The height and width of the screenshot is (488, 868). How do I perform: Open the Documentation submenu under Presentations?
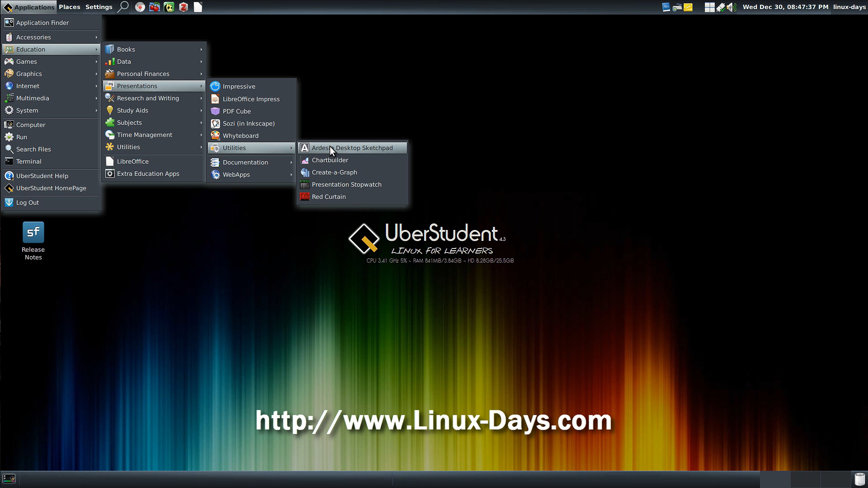click(x=251, y=162)
